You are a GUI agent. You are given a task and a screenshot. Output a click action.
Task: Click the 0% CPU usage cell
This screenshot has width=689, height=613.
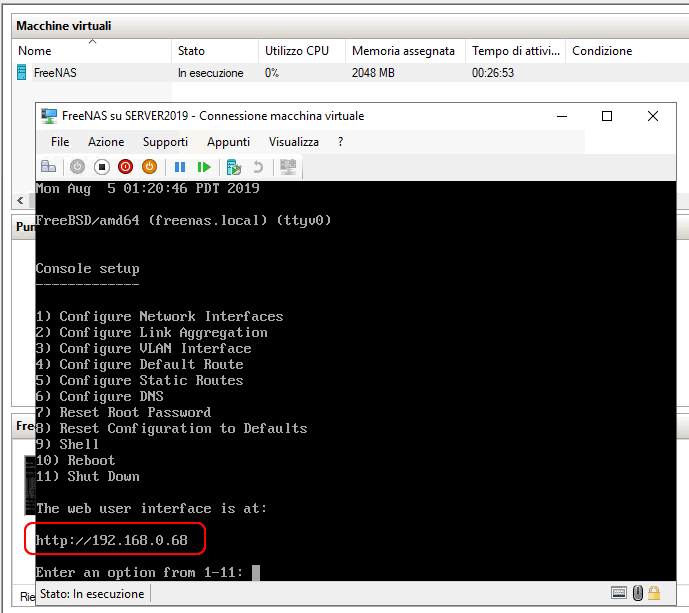272,73
